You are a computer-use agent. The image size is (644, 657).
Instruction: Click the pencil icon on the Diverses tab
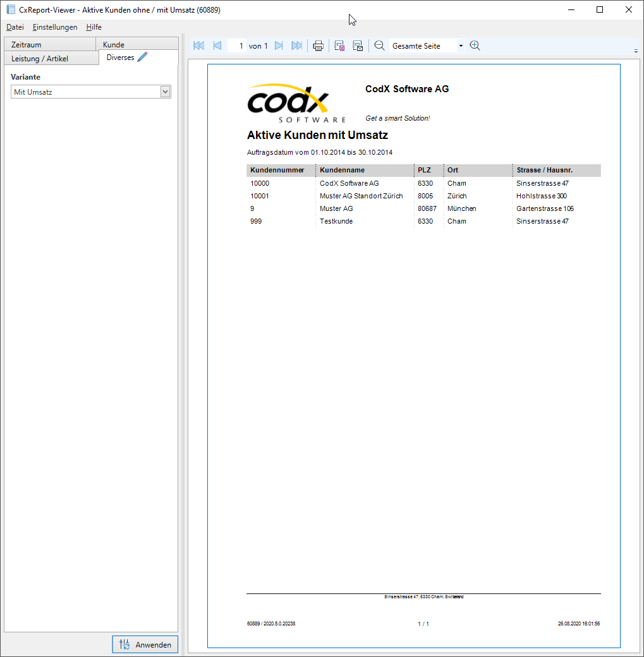click(140, 56)
